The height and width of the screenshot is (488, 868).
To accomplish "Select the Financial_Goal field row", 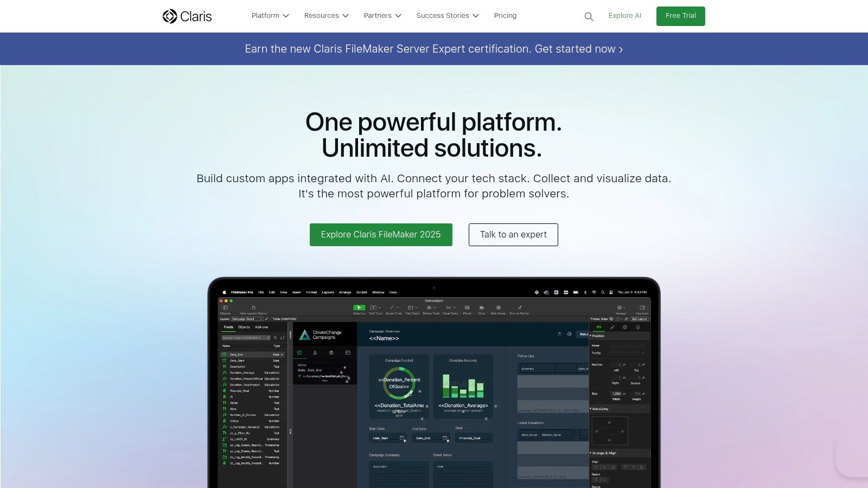I will [253, 391].
